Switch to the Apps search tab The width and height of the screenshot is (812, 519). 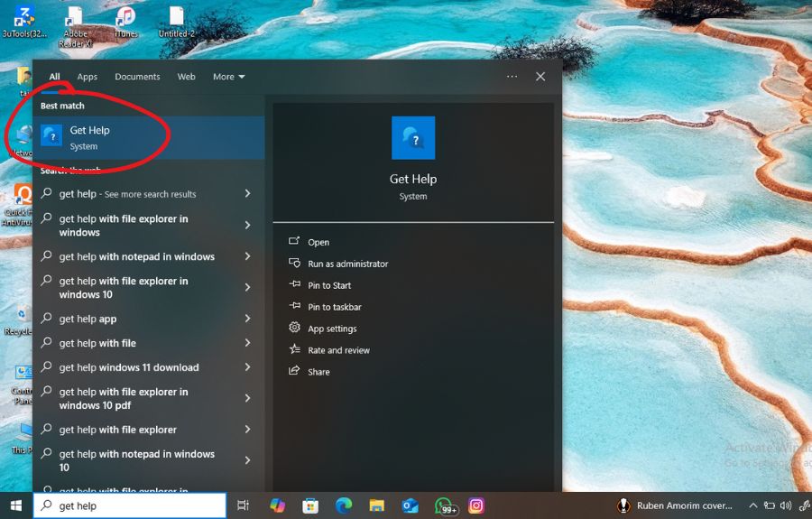pyautogui.click(x=87, y=77)
